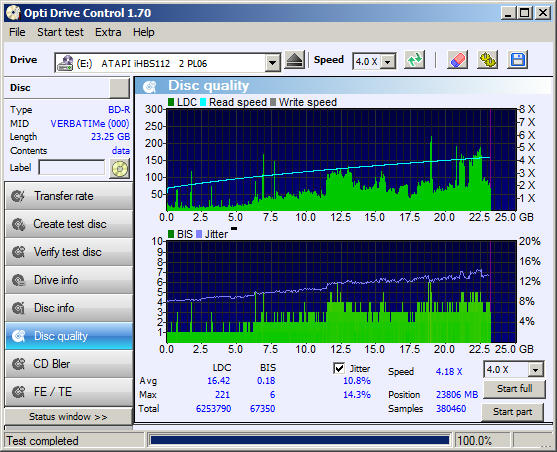The width and height of the screenshot is (557, 452).
Task: Open the FE / TE test
Action: click(69, 392)
